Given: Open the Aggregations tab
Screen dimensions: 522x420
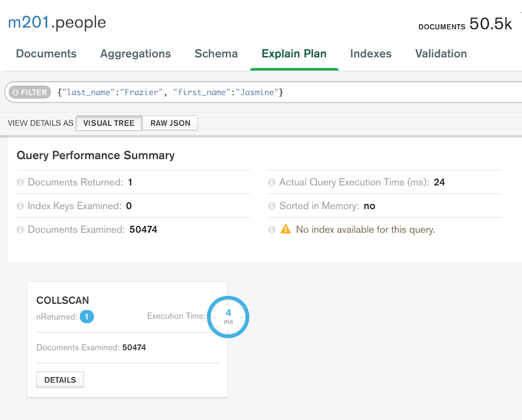Looking at the screenshot, I should pos(136,53).
